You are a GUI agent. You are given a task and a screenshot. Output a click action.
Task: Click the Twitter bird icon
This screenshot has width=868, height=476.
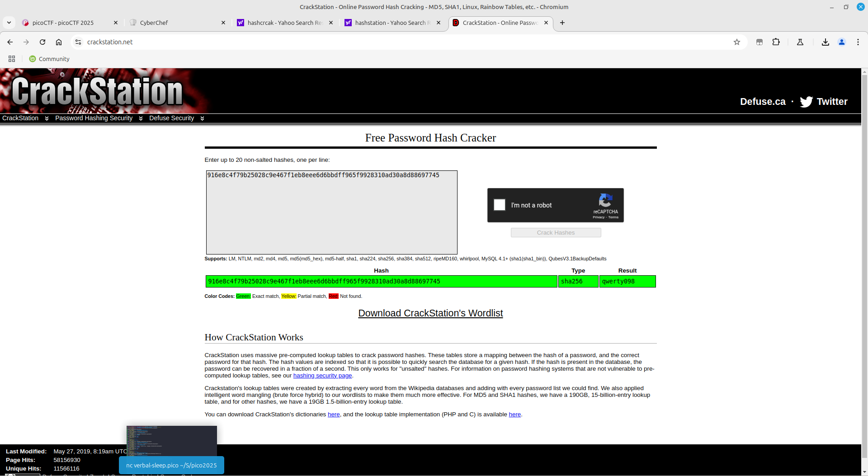pyautogui.click(x=806, y=102)
